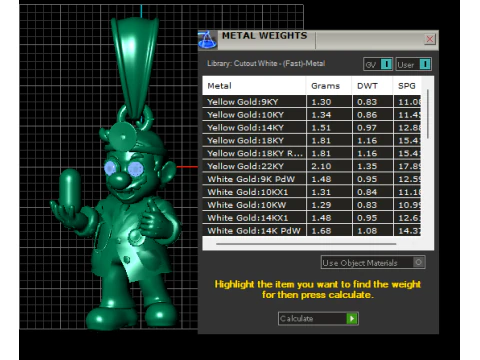Click the SPG column header
Viewport: 480px width, 360px height.
pyautogui.click(x=407, y=86)
